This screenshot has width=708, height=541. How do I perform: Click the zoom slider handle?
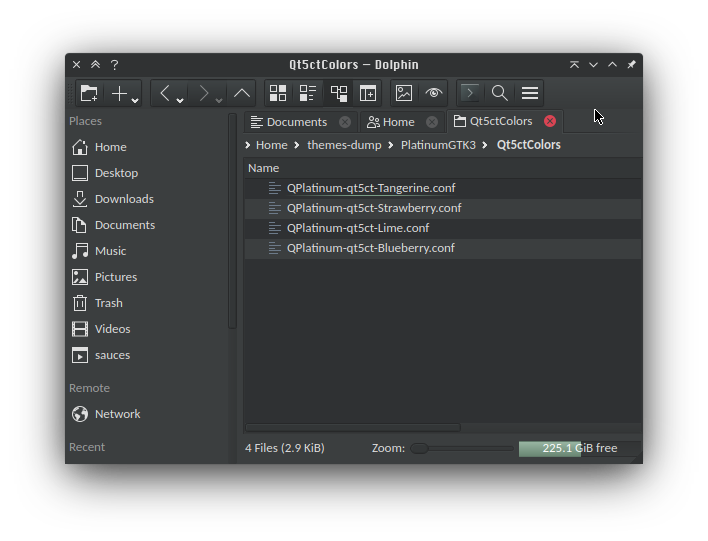[x=419, y=448]
